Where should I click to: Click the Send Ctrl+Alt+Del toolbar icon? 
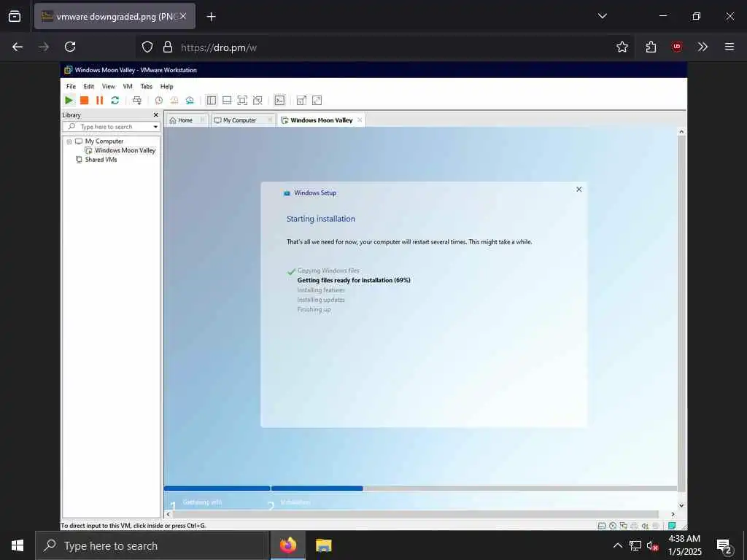click(x=137, y=100)
